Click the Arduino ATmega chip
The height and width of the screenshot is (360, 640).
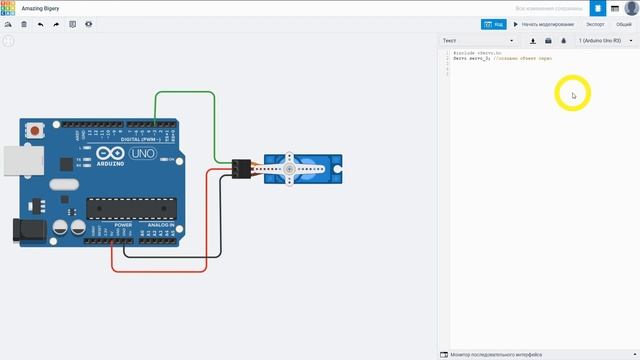coord(131,209)
